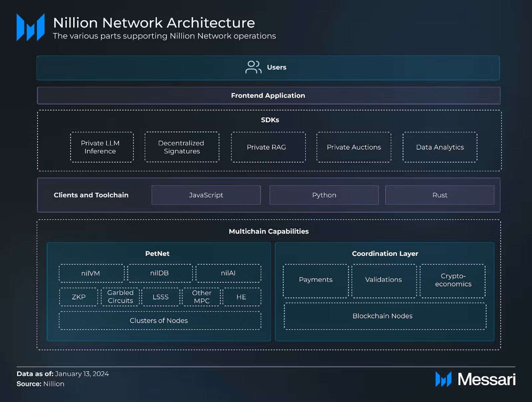This screenshot has height=402, width=532.
Task: Choose the Private RAG box
Action: (268, 147)
